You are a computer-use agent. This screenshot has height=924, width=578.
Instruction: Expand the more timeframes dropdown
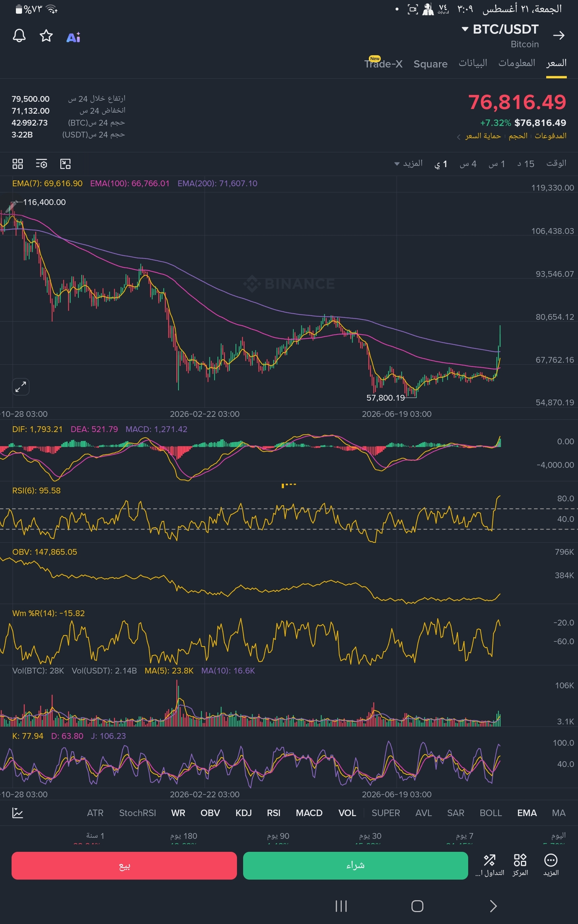click(408, 164)
